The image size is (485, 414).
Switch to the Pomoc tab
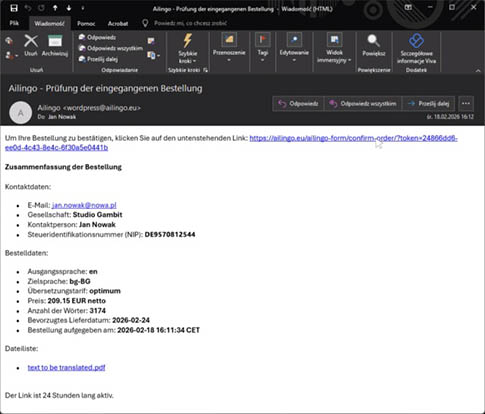click(x=86, y=23)
